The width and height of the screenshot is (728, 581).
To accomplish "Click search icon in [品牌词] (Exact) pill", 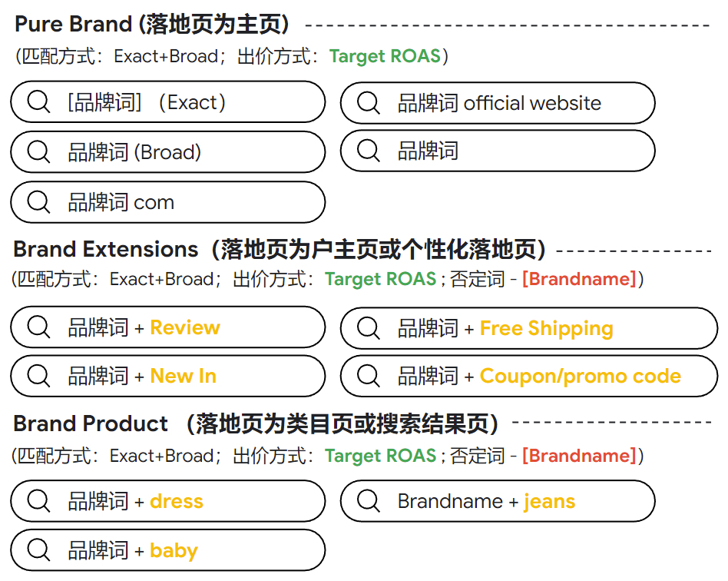I will pyautogui.click(x=38, y=101).
